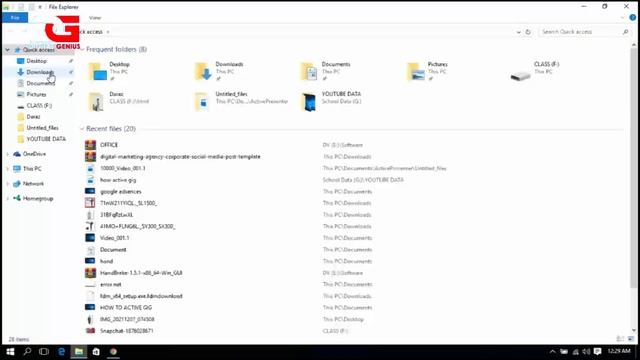
Task: Select the IMG_20211207_074508 file
Action: tap(127, 319)
